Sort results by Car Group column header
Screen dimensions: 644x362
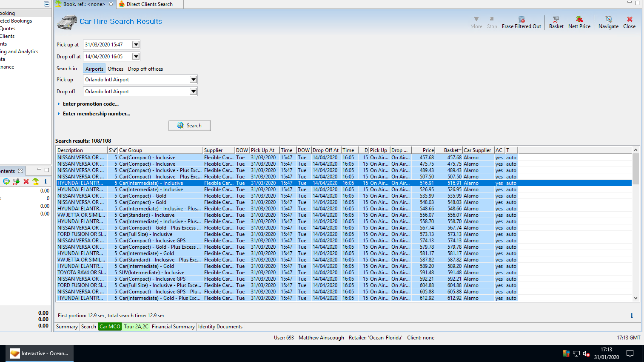pyautogui.click(x=160, y=150)
